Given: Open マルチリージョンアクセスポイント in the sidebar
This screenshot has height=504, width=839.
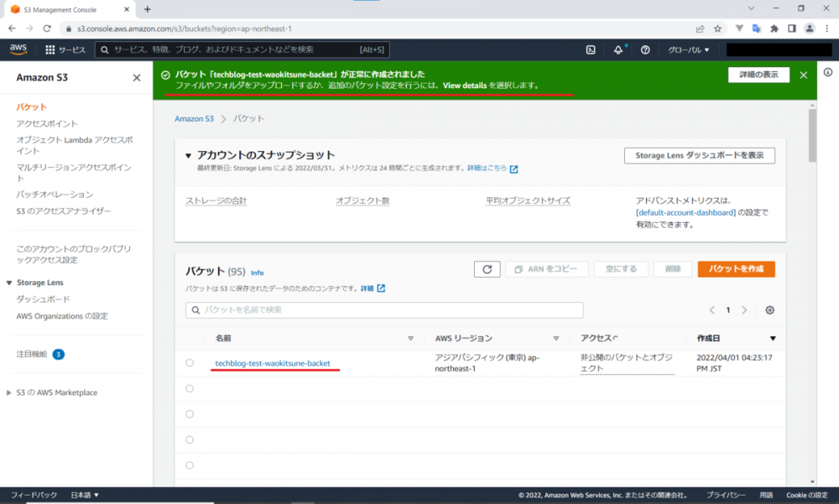Looking at the screenshot, I should pos(74,172).
